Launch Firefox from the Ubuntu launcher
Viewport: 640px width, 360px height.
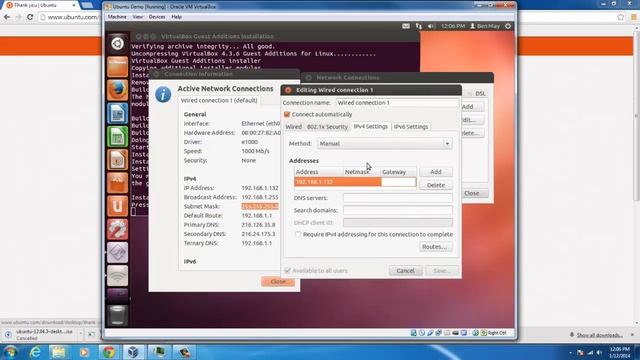pyautogui.click(x=118, y=90)
